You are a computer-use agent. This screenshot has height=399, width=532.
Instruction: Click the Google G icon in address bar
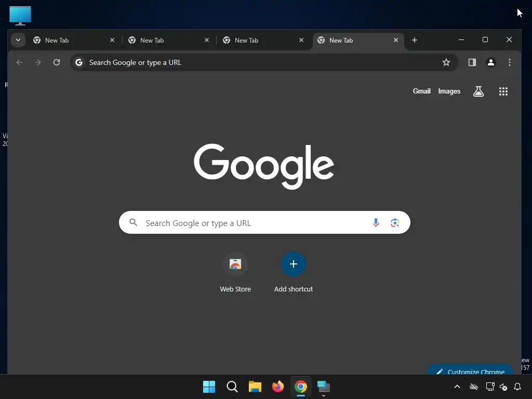(x=79, y=62)
